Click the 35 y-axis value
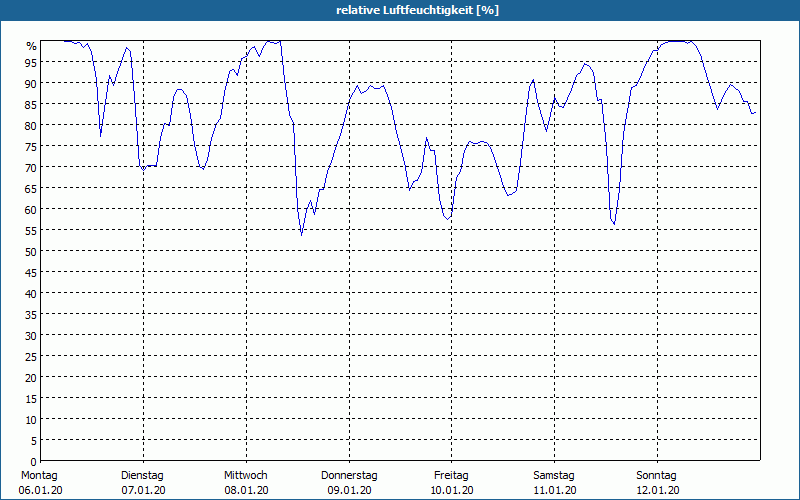This screenshot has width=800, height=500. (x=31, y=315)
